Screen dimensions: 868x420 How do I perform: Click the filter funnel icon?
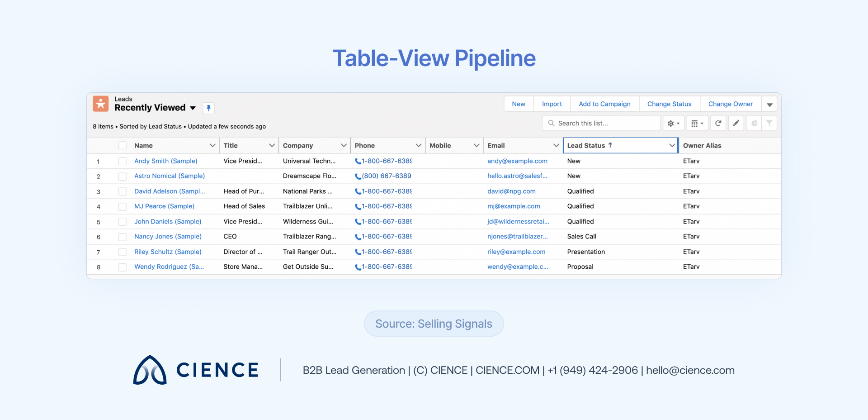[x=769, y=123]
